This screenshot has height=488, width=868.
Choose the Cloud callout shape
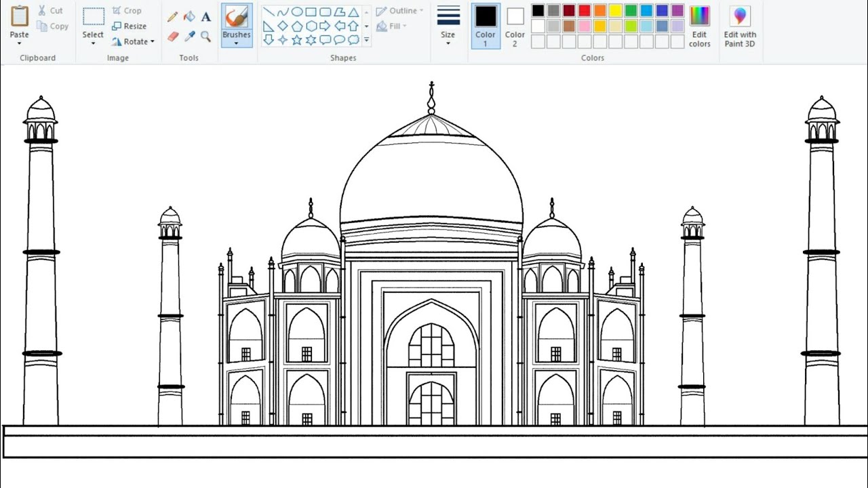[353, 40]
